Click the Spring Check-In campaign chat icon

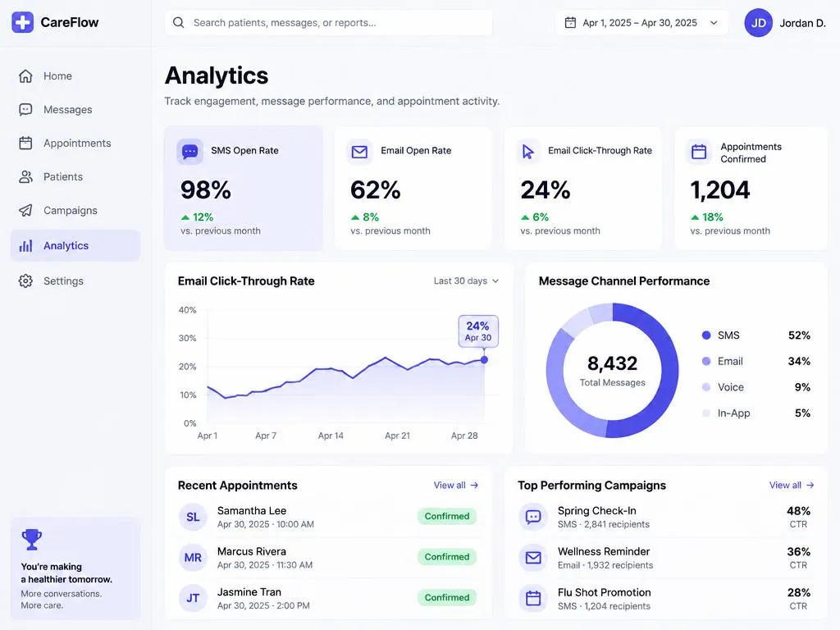533,517
